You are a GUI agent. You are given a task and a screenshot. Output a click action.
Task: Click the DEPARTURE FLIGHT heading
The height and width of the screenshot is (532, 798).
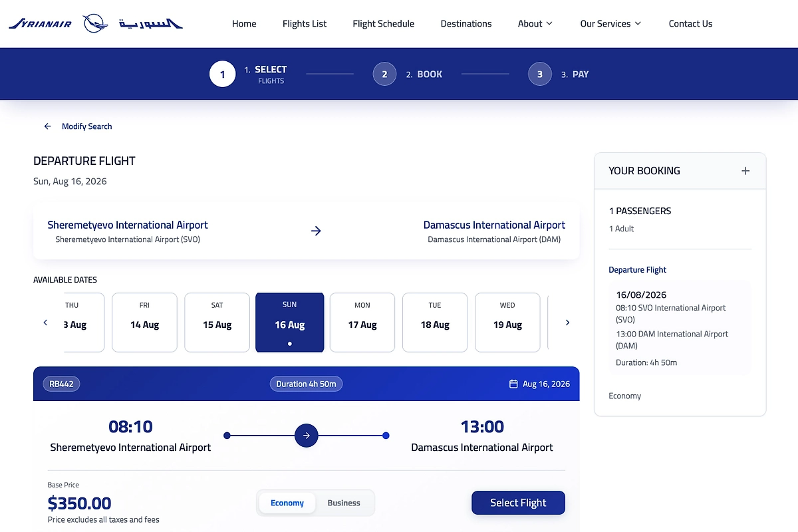(x=84, y=161)
